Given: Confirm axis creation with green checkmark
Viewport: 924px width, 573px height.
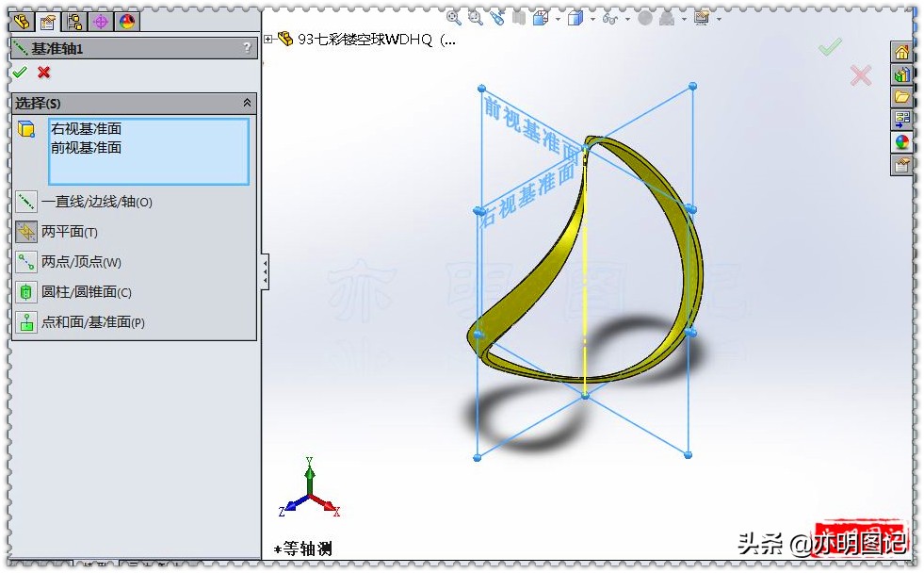Looking at the screenshot, I should tap(21, 71).
